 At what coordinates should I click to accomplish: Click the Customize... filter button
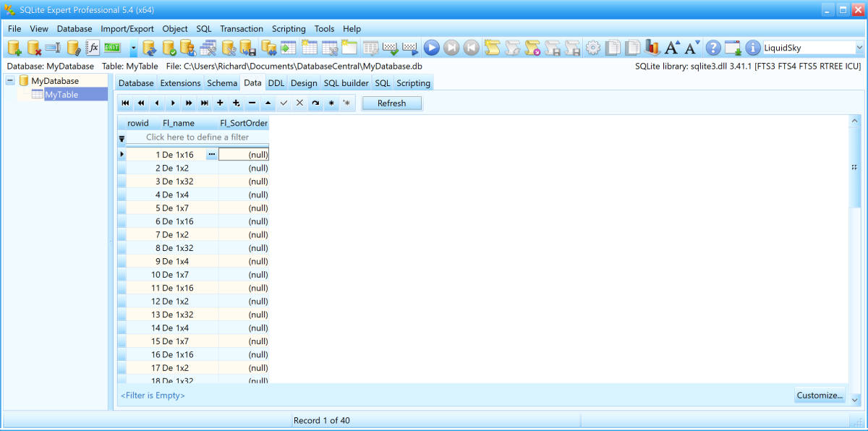(820, 396)
